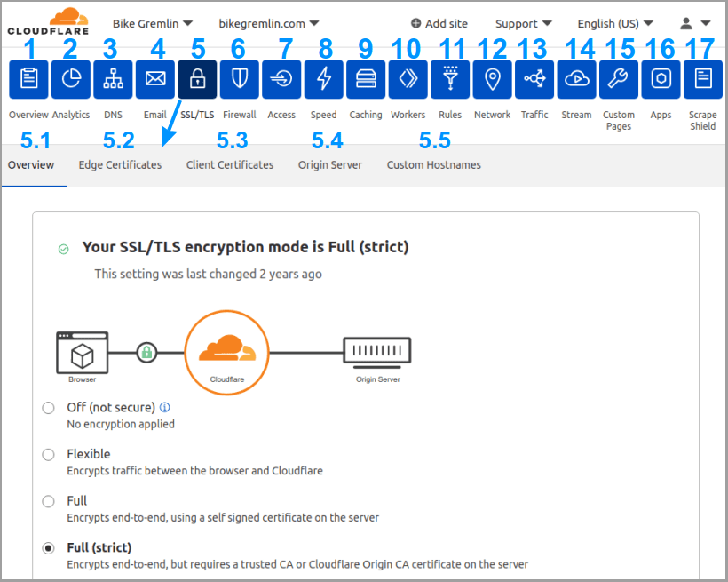
Task: Click the user account avatar icon
Action: point(686,23)
